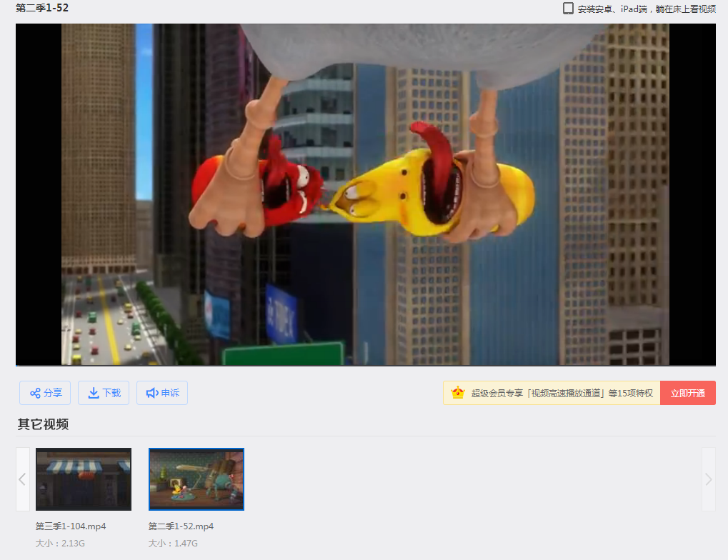Screen dimensions: 728x560
Task: Click the crown VIP member icon
Action: point(458,393)
